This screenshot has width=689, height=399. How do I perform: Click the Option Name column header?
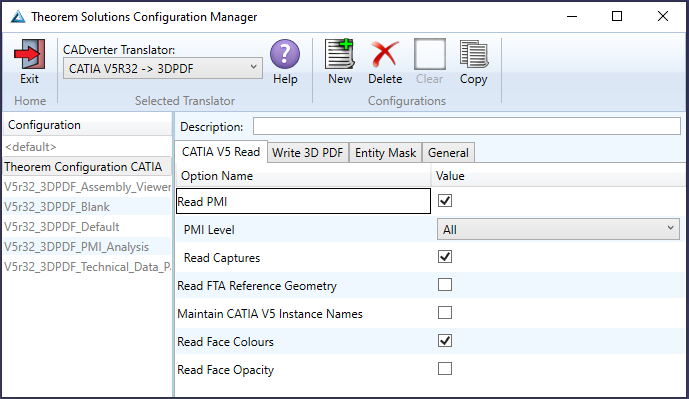click(303, 176)
